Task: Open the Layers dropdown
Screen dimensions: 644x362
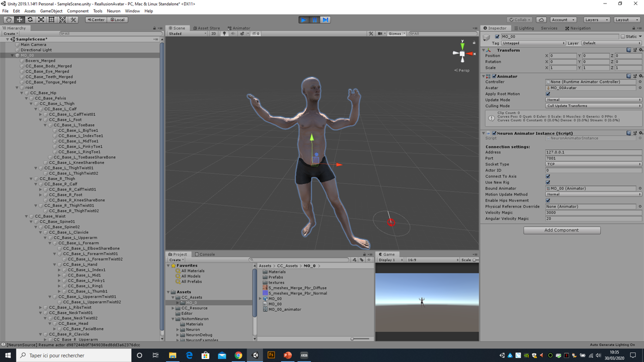Action: (597, 20)
